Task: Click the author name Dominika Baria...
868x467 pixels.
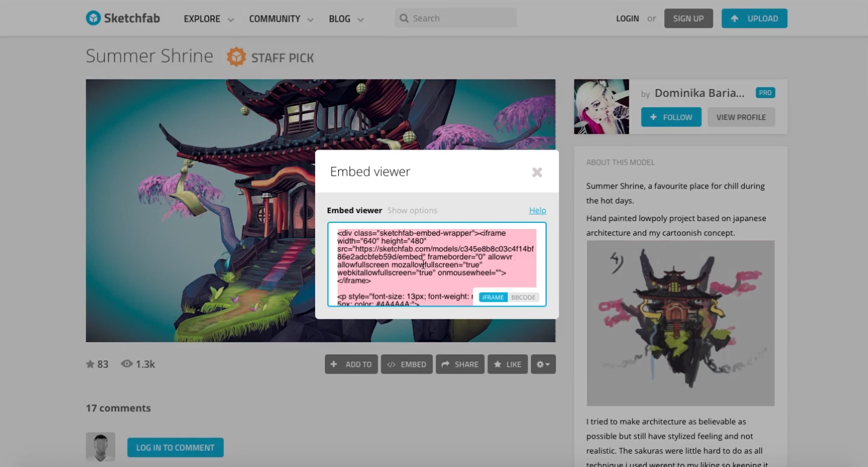Action: [699, 93]
